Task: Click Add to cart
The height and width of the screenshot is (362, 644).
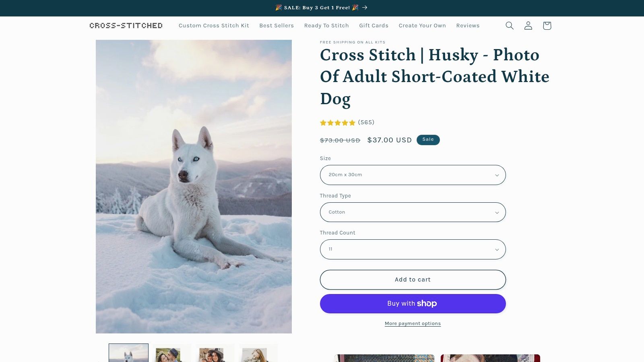Action: [x=413, y=279]
